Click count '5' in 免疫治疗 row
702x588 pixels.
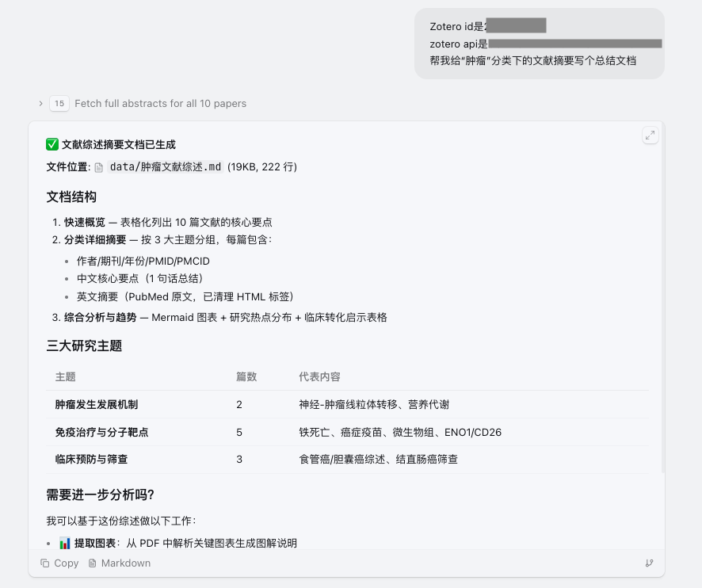[x=239, y=432]
